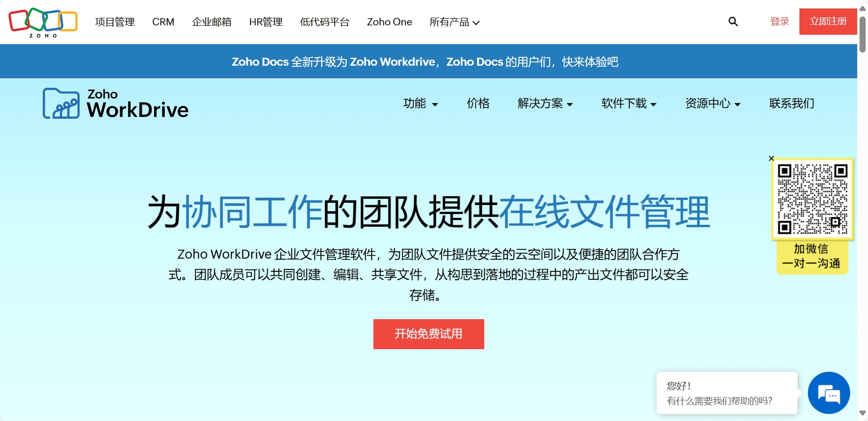The image size is (868, 421).
Task: Open the search magnifier icon
Action: click(x=733, y=22)
